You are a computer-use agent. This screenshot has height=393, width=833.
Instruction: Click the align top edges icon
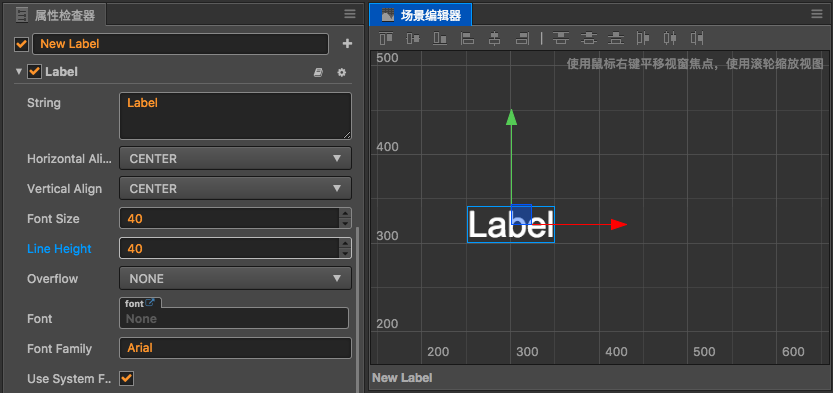(386, 38)
